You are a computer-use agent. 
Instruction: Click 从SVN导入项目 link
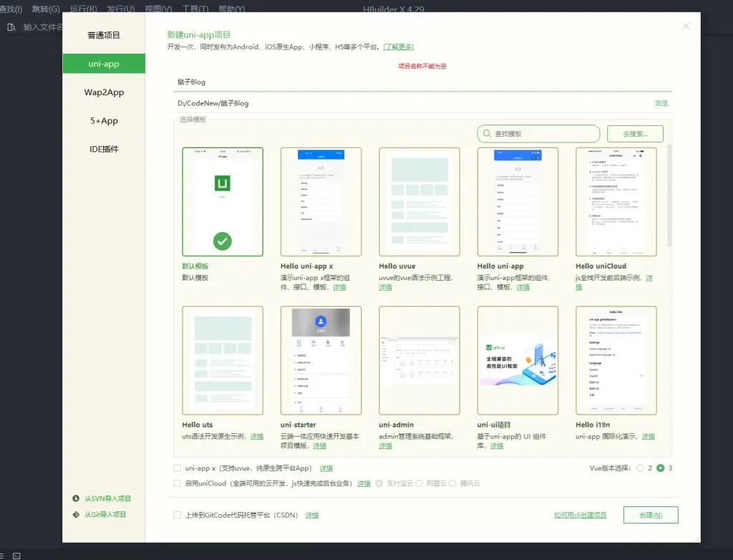(107, 498)
